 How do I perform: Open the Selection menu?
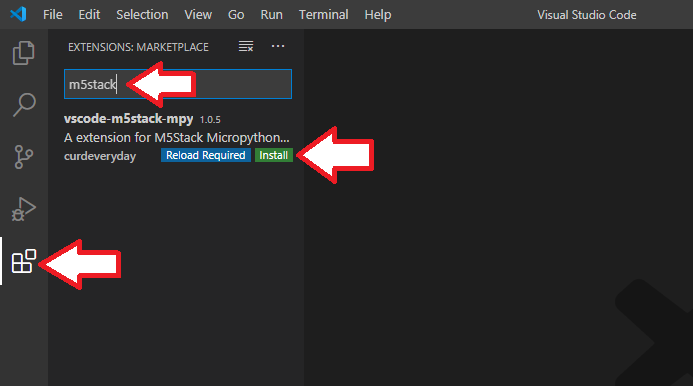(x=142, y=15)
